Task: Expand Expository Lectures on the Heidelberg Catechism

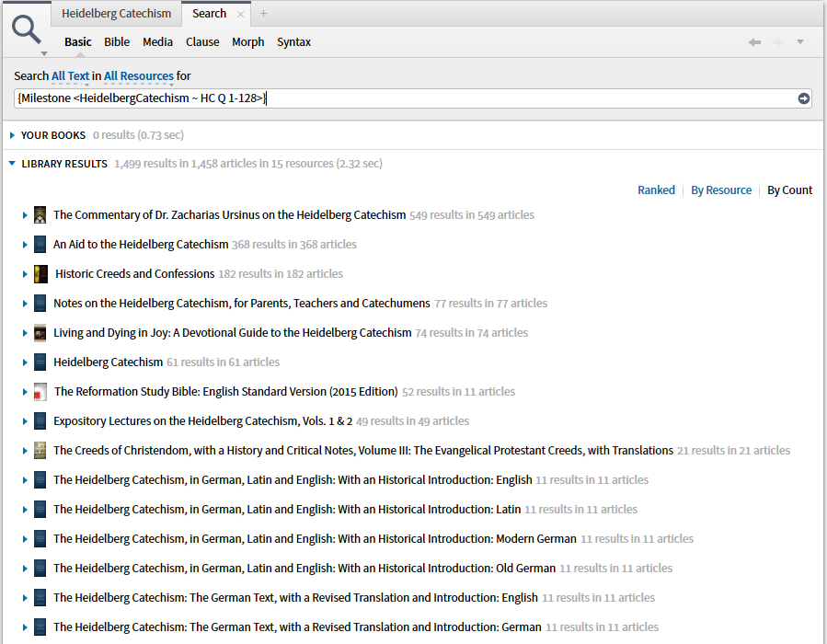Action: (x=25, y=421)
